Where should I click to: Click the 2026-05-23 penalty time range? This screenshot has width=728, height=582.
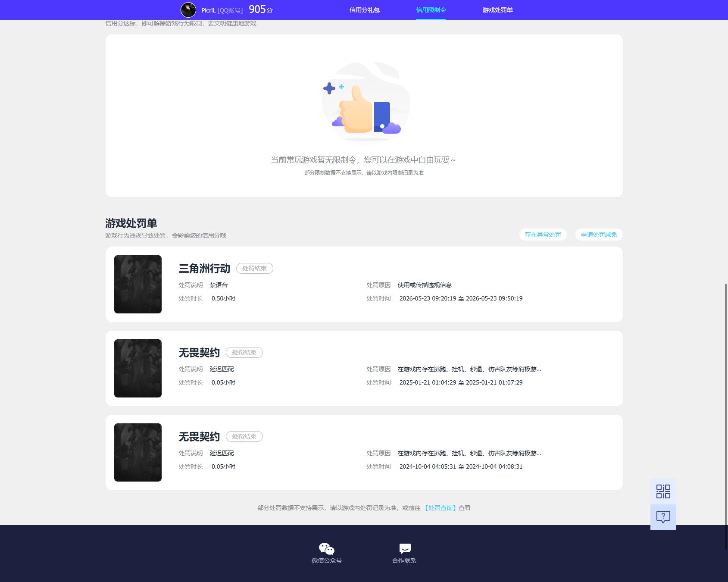click(x=461, y=298)
